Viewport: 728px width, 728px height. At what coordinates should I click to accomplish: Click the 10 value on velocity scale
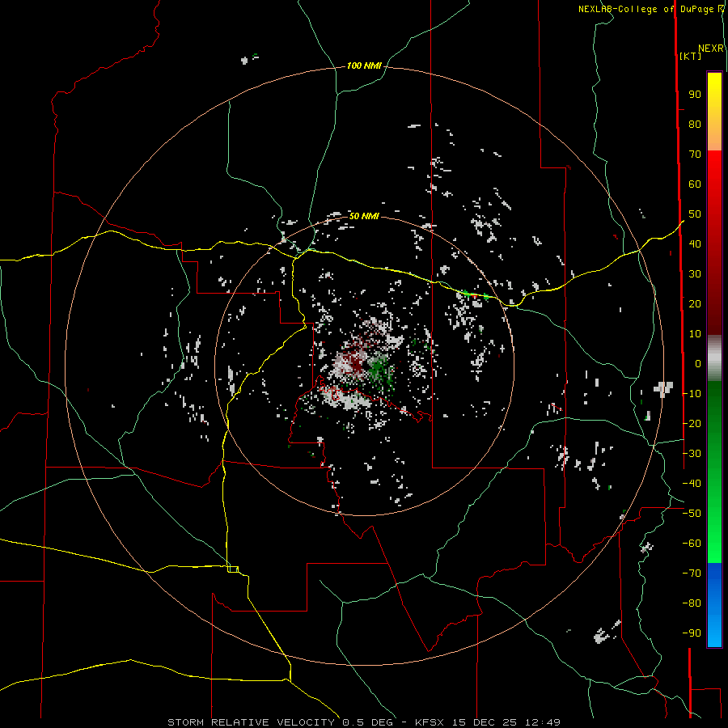(695, 334)
